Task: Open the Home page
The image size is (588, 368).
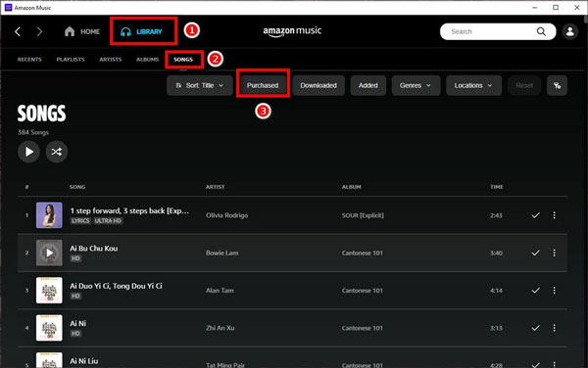Action: [x=82, y=31]
